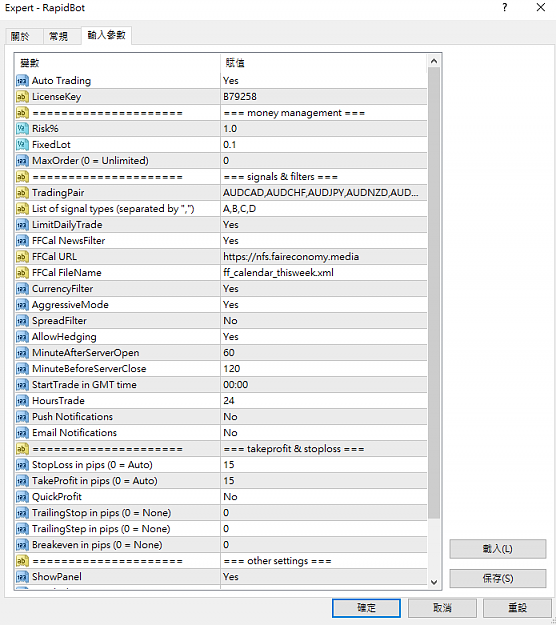The width and height of the screenshot is (556, 625).
Task: Click the icon beside Auto Trading
Action: pos(22,81)
